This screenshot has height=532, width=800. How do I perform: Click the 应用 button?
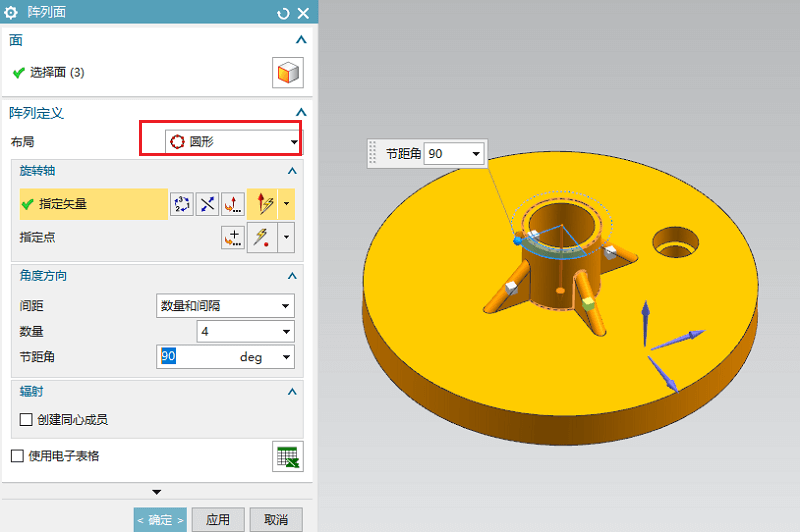pyautogui.click(x=218, y=520)
